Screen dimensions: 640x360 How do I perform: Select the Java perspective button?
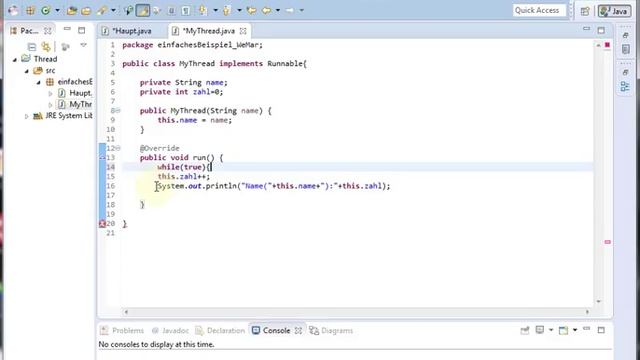pyautogui.click(x=614, y=11)
